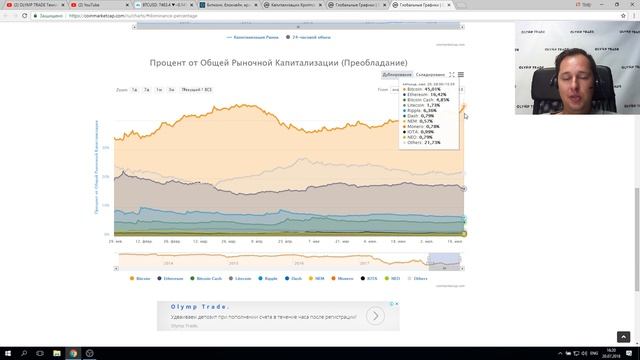This screenshot has width=640, height=360.
Task: Reload the page with the refresh icon
Action: point(24,16)
